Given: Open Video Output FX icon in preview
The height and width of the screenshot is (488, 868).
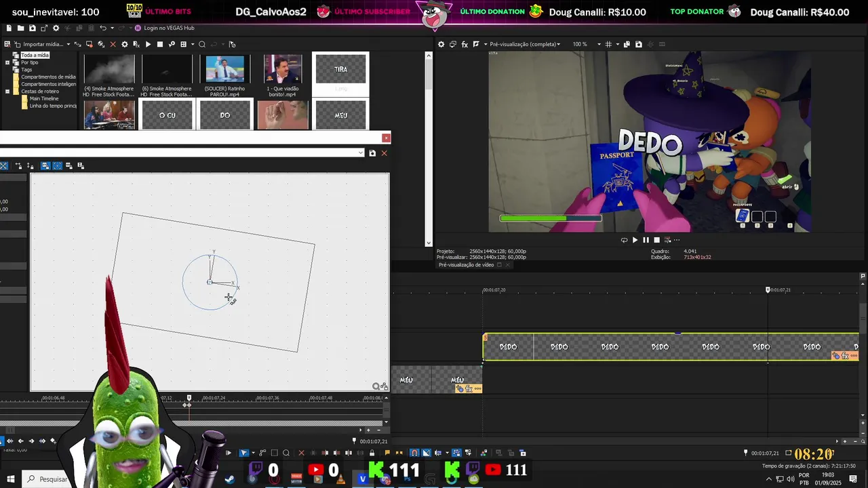Looking at the screenshot, I should [x=465, y=44].
